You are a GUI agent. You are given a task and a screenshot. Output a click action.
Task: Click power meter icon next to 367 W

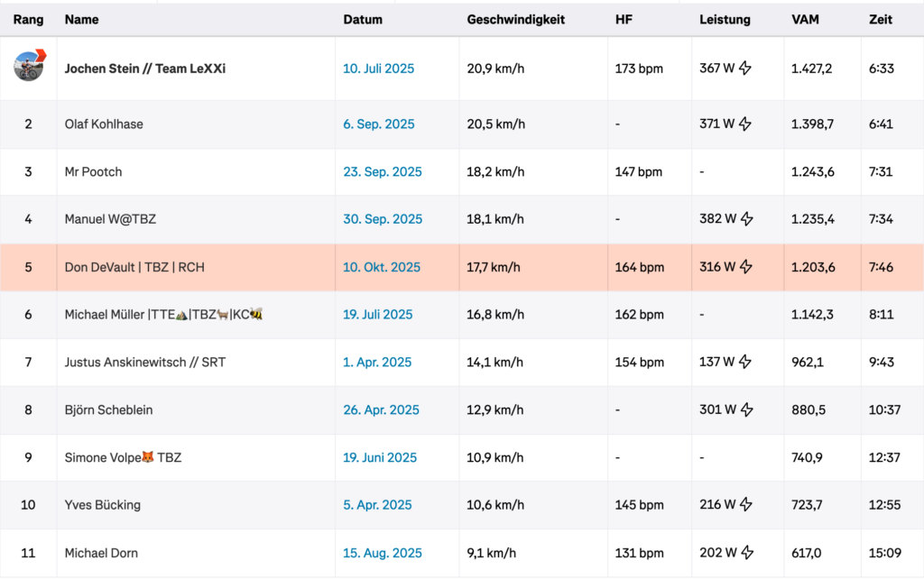pos(745,68)
